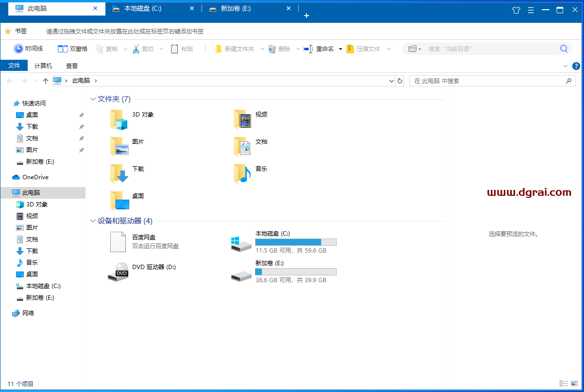Click the 压缩文件 compress button
The height and width of the screenshot is (392, 584).
pyautogui.click(x=363, y=49)
